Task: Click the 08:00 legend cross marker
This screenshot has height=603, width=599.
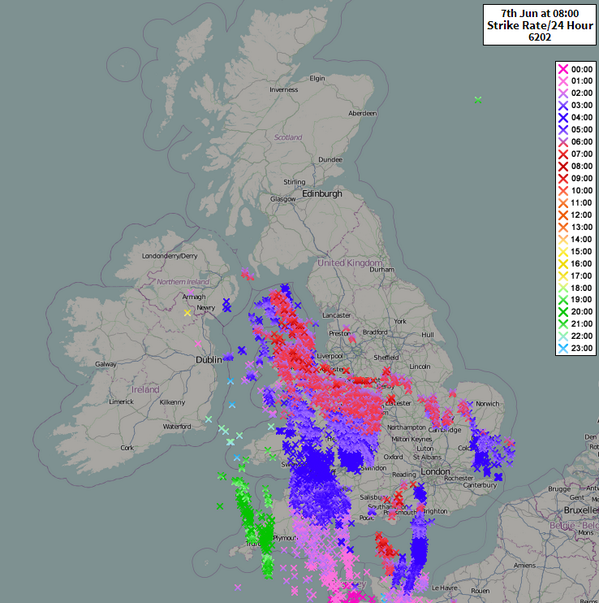Action: coord(563,166)
